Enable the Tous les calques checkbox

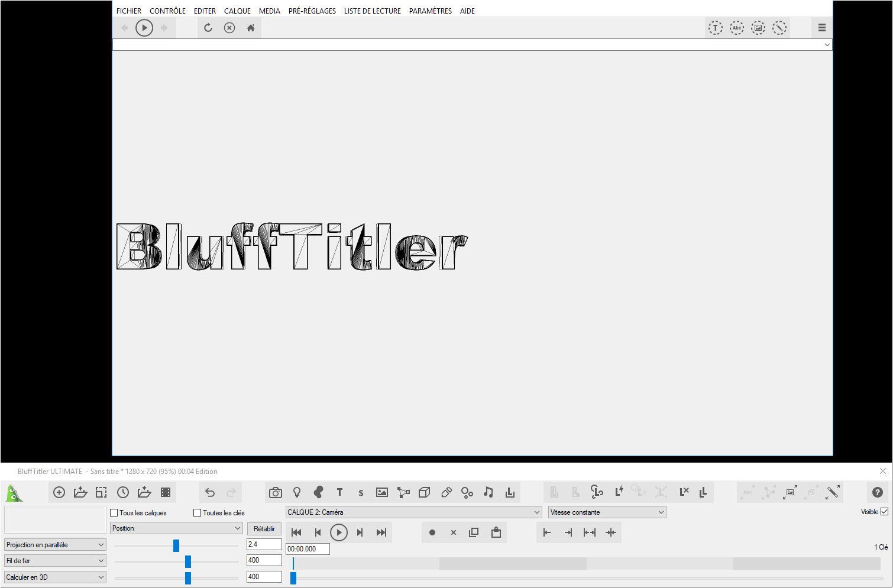114,513
